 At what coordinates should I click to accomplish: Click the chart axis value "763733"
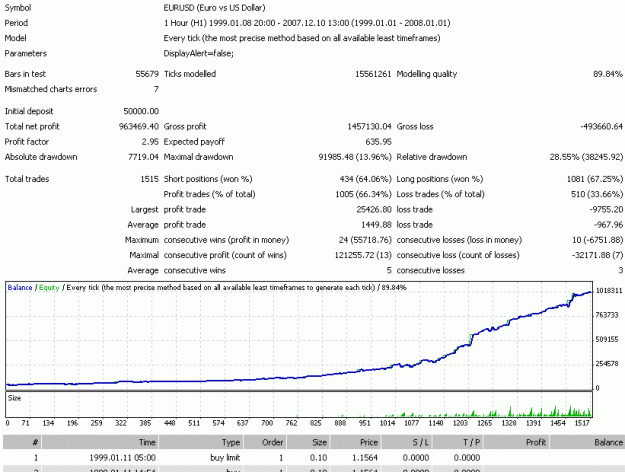tap(607, 315)
